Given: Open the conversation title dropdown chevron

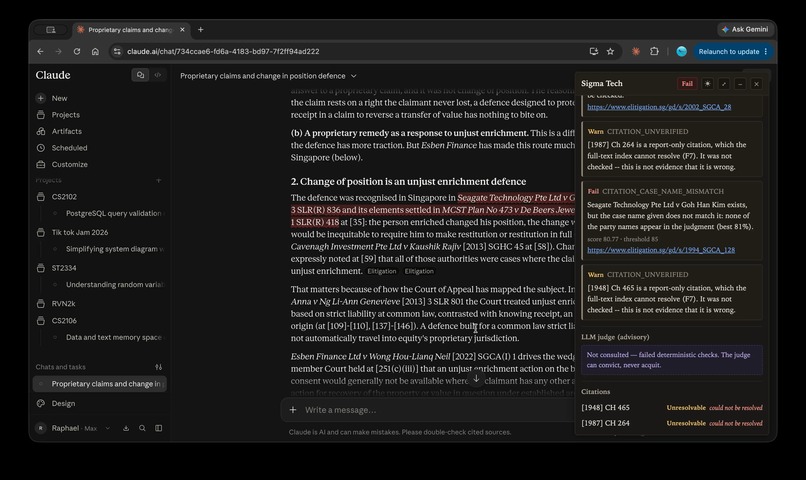Looking at the screenshot, I should click(x=354, y=76).
